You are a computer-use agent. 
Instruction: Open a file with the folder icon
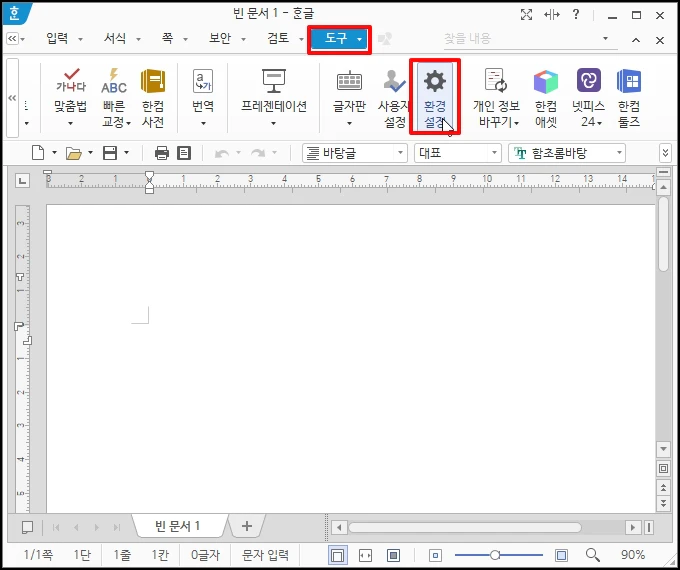coord(74,153)
